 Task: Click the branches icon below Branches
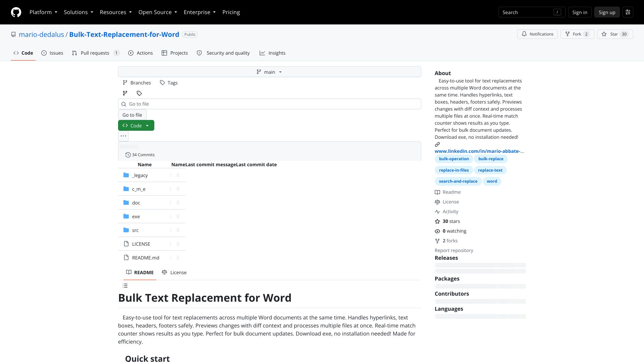[x=125, y=93]
